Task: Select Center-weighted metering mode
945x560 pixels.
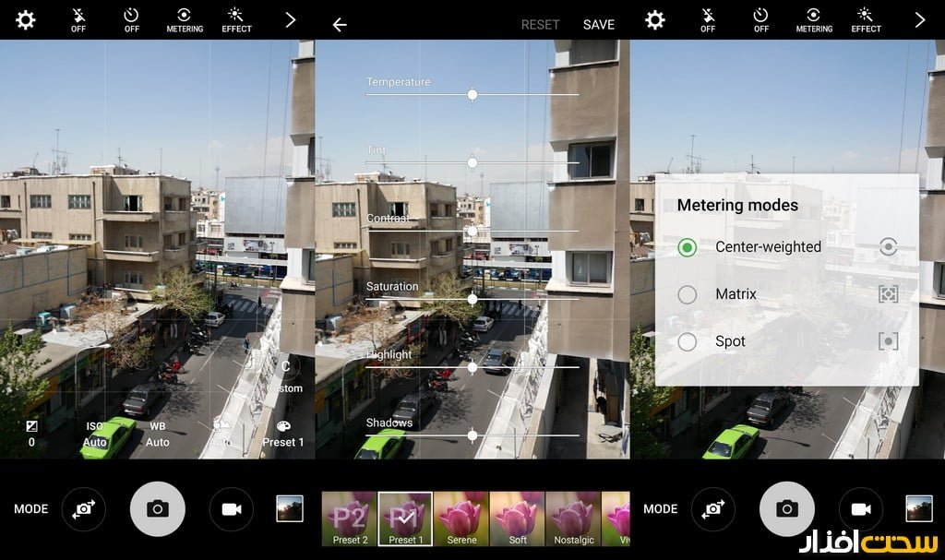Action: (688, 247)
